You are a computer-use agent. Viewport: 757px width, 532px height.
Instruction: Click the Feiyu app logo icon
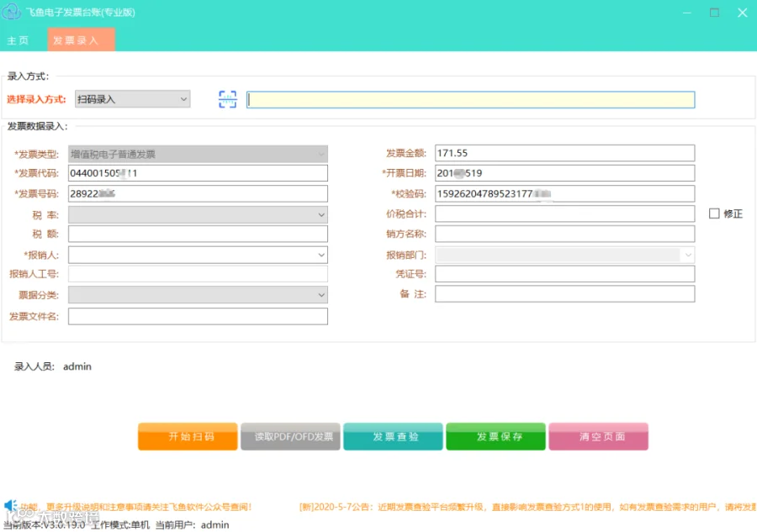(12, 12)
